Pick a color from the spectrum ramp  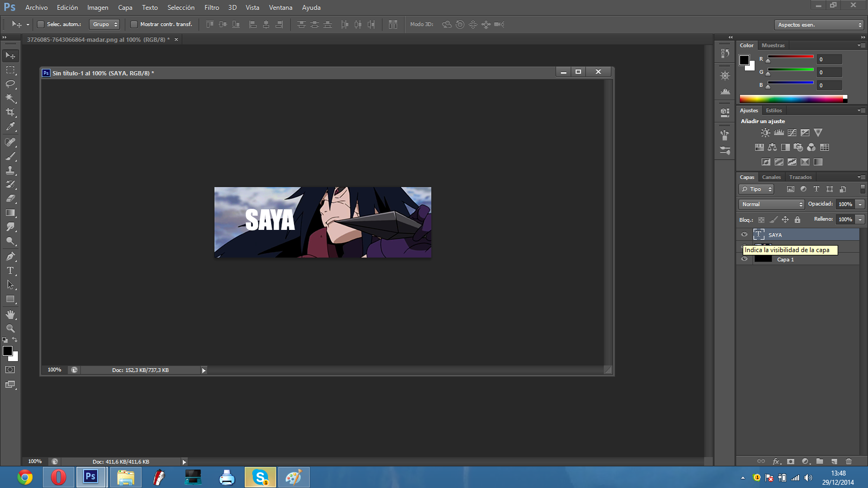tap(792, 99)
